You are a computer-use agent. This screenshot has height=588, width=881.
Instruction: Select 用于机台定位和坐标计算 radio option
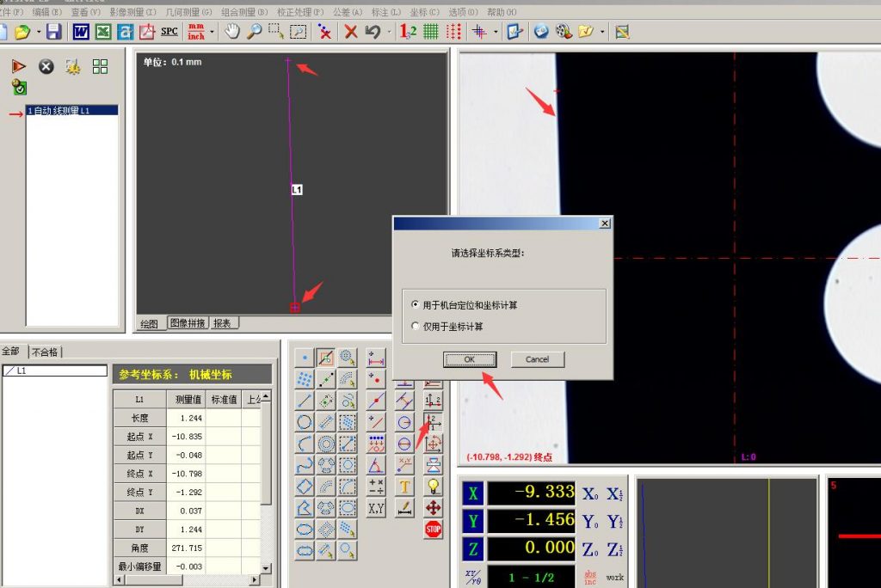(416, 305)
